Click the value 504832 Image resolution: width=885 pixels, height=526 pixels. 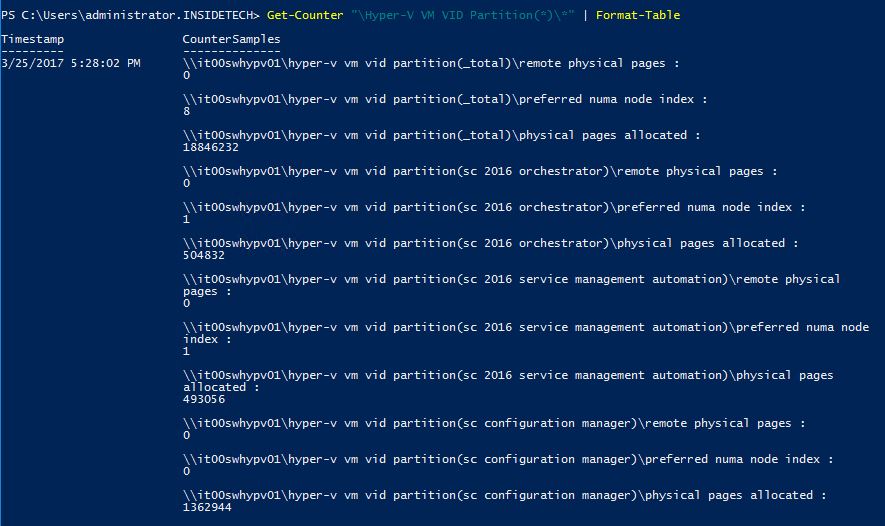[x=204, y=255]
